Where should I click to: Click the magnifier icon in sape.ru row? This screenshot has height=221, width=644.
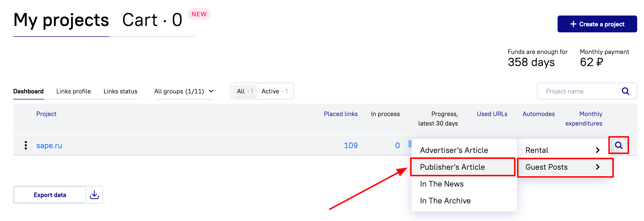click(619, 145)
